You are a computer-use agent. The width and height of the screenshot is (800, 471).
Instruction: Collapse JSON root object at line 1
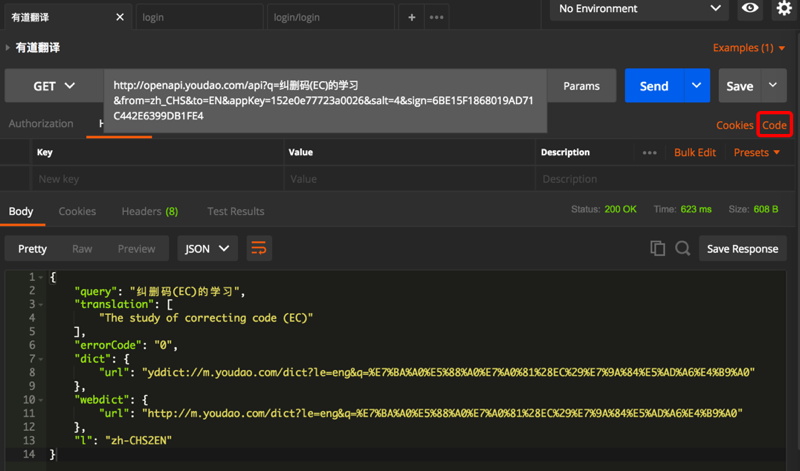pyautogui.click(x=41, y=278)
